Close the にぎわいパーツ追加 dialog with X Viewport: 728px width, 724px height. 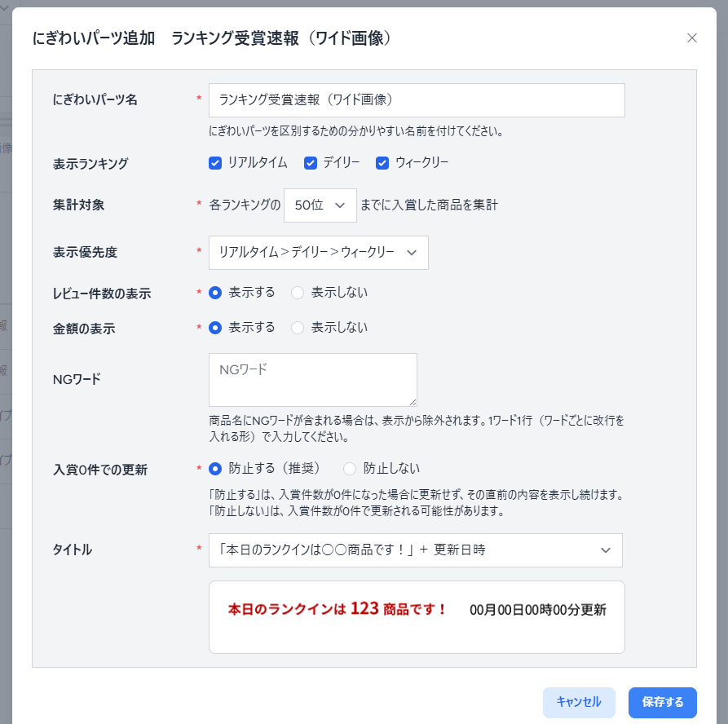[x=692, y=38]
